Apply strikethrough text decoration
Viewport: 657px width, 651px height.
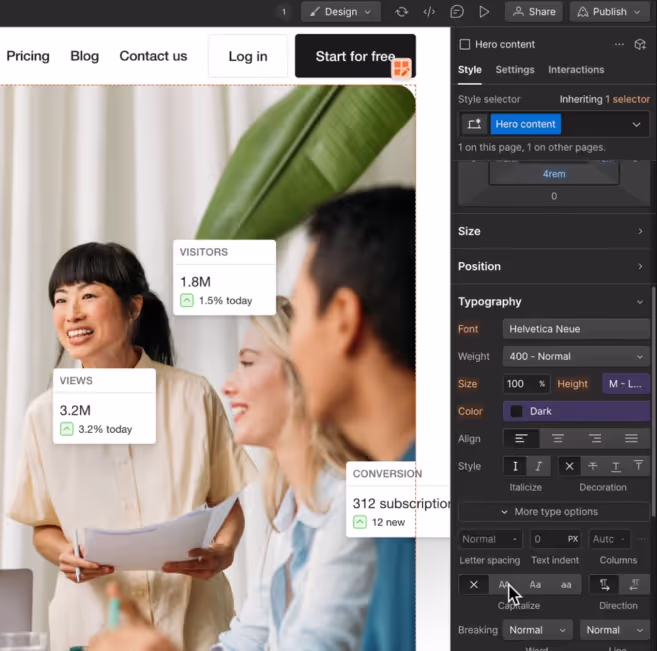(x=592, y=466)
